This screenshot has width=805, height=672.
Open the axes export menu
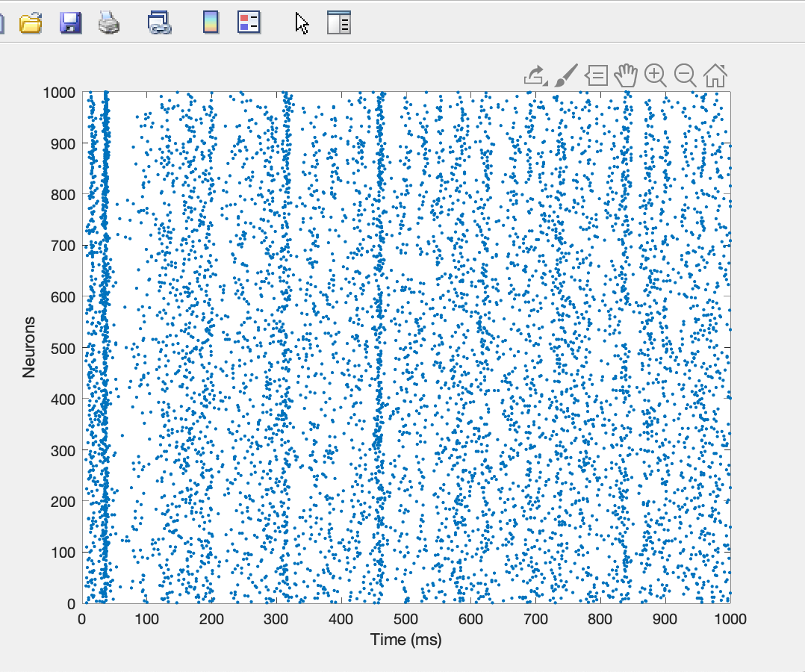pyautogui.click(x=535, y=75)
